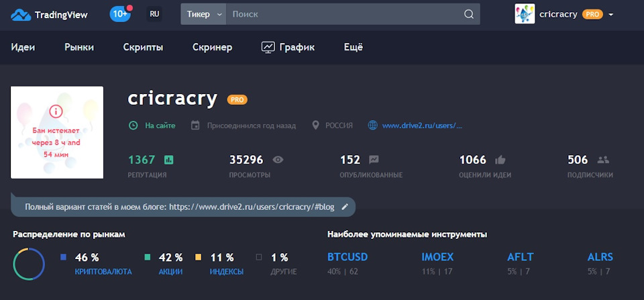Open the Скрипты menu
The width and height of the screenshot is (644, 300).
144,47
